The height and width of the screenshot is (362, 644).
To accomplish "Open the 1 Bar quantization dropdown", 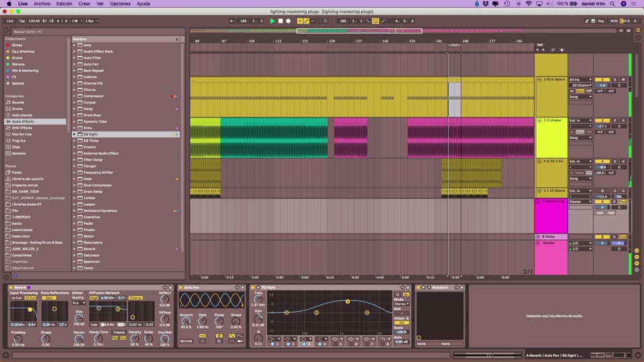I will (x=91, y=21).
